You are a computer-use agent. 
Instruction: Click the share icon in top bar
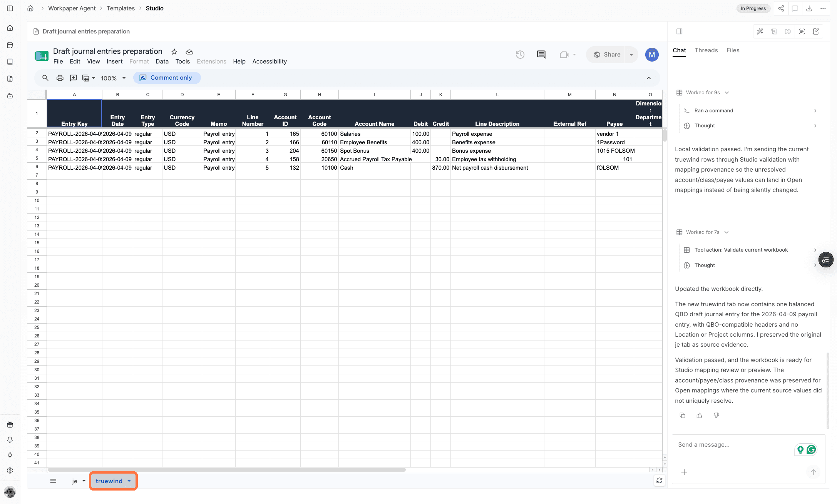point(781,8)
